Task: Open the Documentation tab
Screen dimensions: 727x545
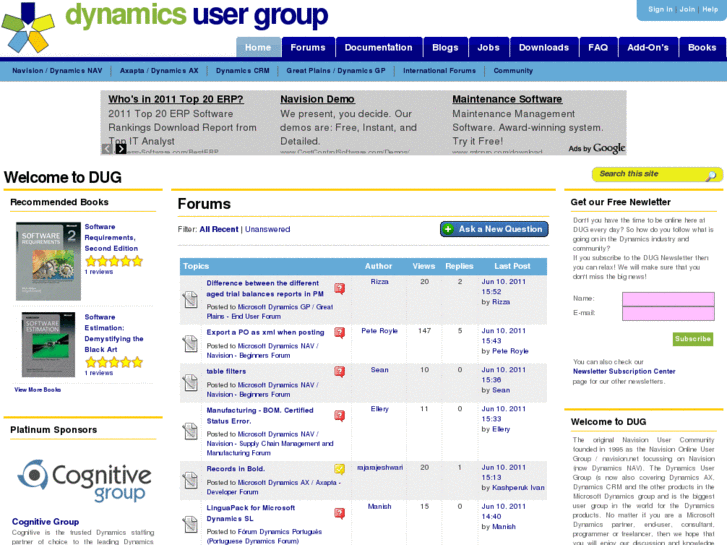Action: coord(378,47)
